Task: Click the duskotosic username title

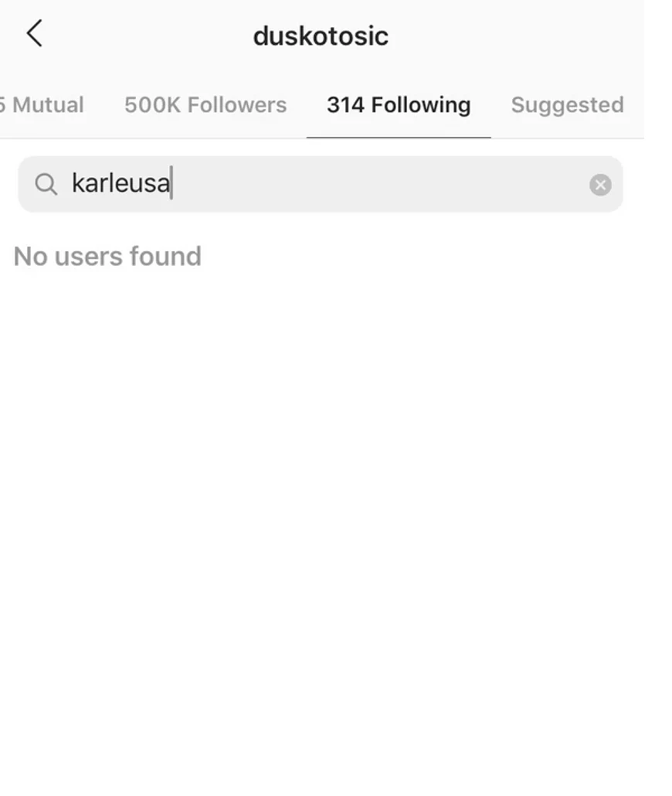Action: [x=321, y=36]
